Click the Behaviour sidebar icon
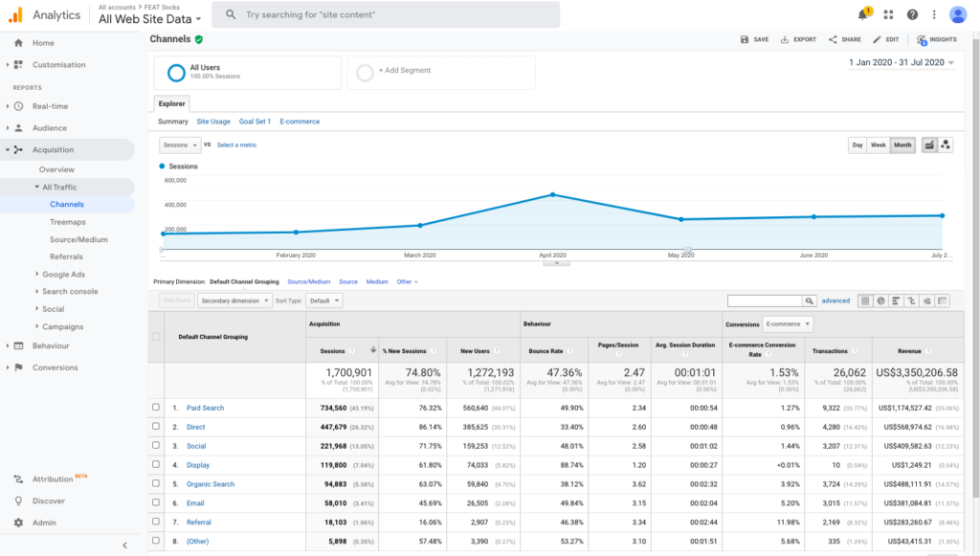Image resolution: width=980 pixels, height=556 pixels. click(19, 345)
